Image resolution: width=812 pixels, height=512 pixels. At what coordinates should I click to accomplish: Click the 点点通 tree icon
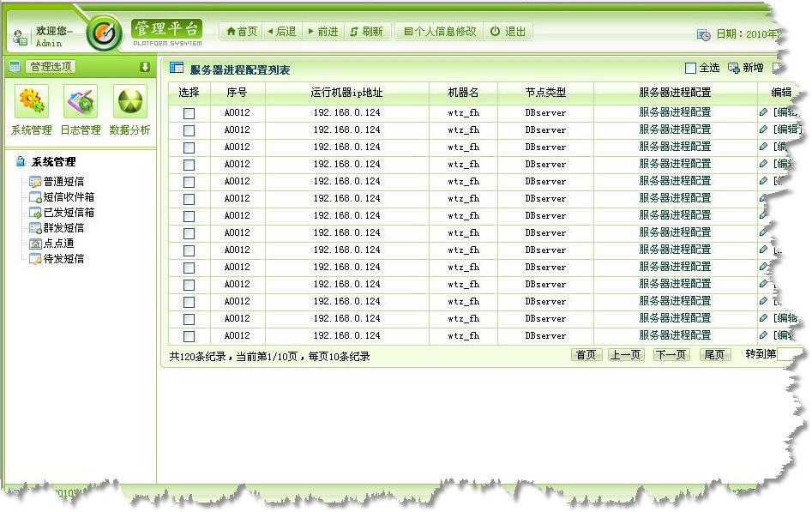[x=35, y=244]
